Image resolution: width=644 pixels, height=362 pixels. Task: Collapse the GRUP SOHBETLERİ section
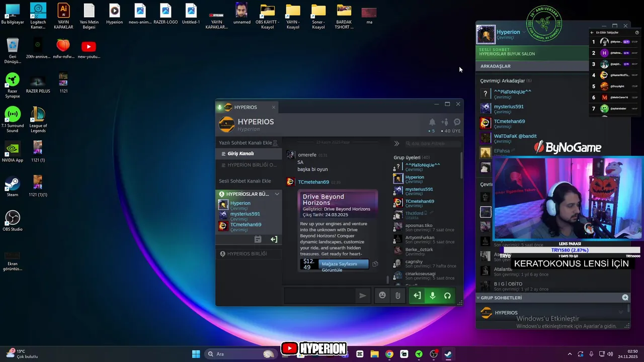click(477, 298)
